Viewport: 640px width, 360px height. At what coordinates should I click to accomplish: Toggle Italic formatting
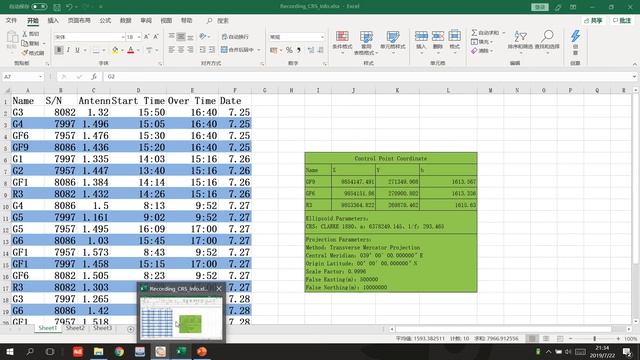[68, 50]
